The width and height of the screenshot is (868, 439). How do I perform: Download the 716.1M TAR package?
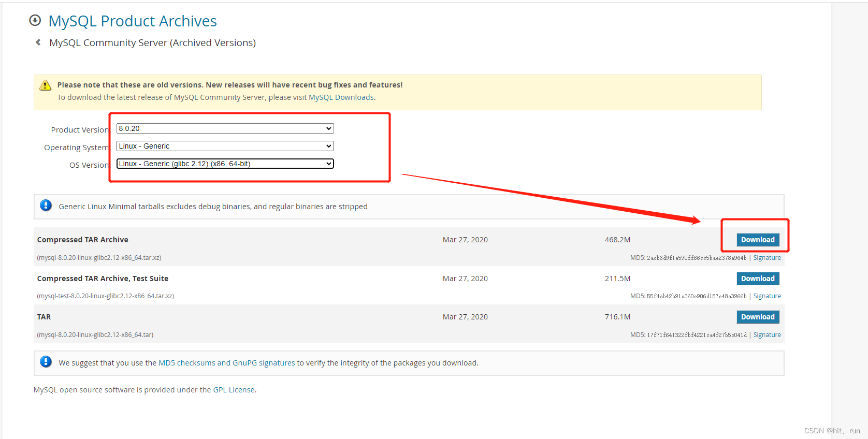tap(758, 317)
